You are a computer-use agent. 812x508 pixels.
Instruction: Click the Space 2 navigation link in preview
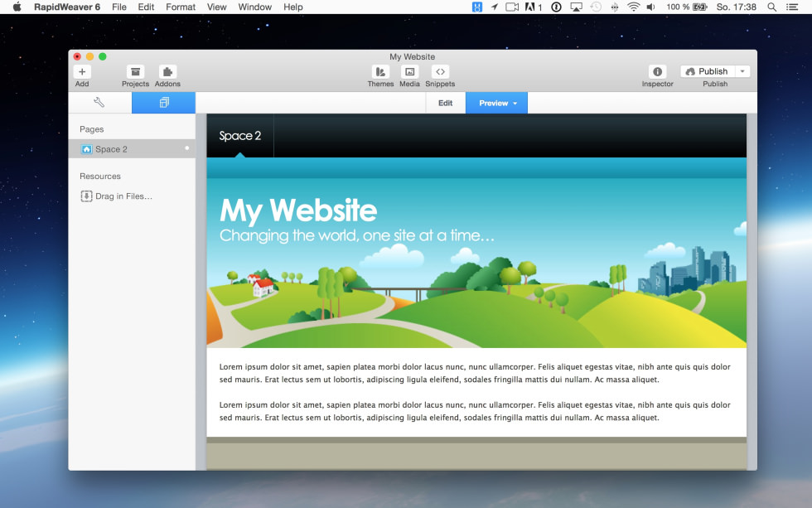click(239, 136)
